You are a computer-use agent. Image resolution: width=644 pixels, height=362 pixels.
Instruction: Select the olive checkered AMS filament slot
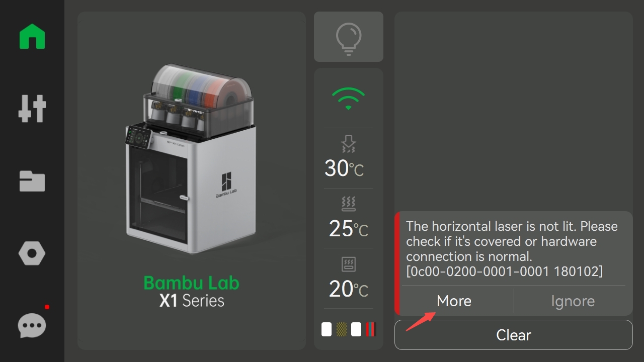tap(342, 329)
